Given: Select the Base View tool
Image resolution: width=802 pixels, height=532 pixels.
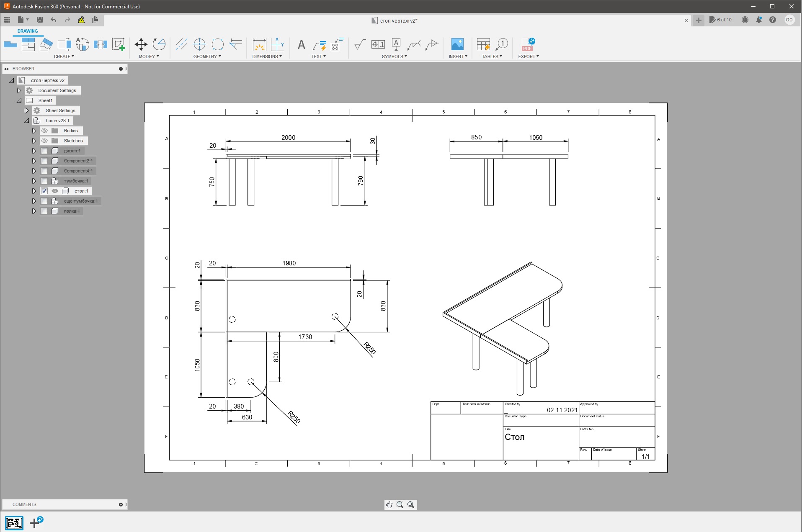Looking at the screenshot, I should [x=10, y=44].
